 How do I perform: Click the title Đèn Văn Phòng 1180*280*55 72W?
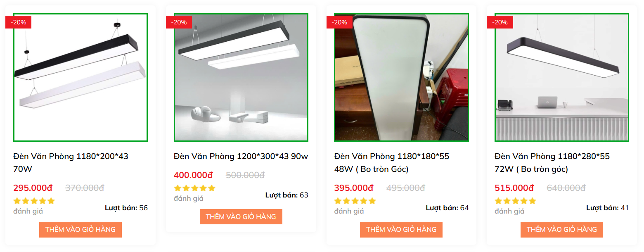coord(552,163)
